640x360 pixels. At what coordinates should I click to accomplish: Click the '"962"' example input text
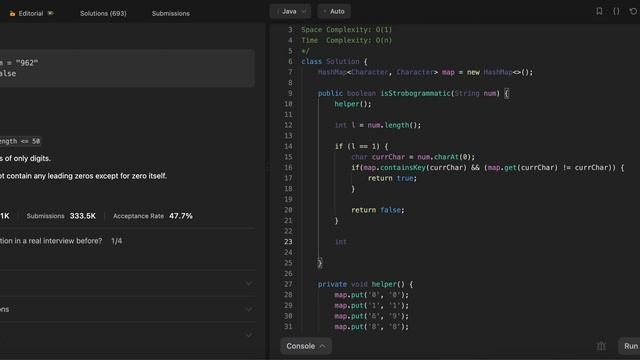tap(27, 63)
